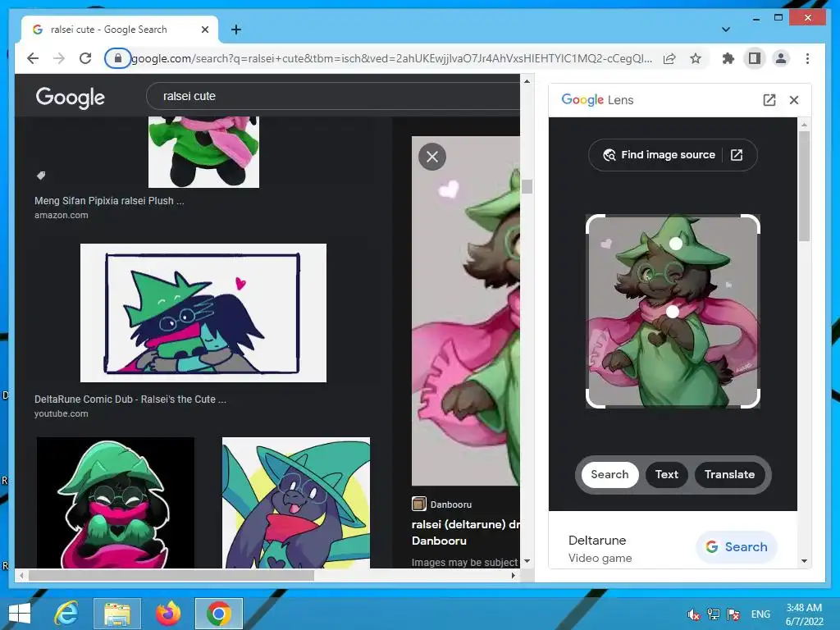
Task: Search Google for Deltarune
Action: point(737,547)
